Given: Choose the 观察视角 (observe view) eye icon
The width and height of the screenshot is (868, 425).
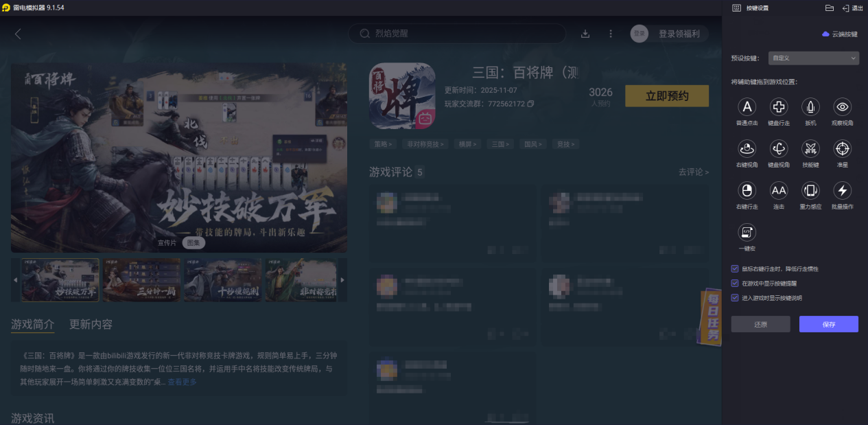Looking at the screenshot, I should pos(842,107).
